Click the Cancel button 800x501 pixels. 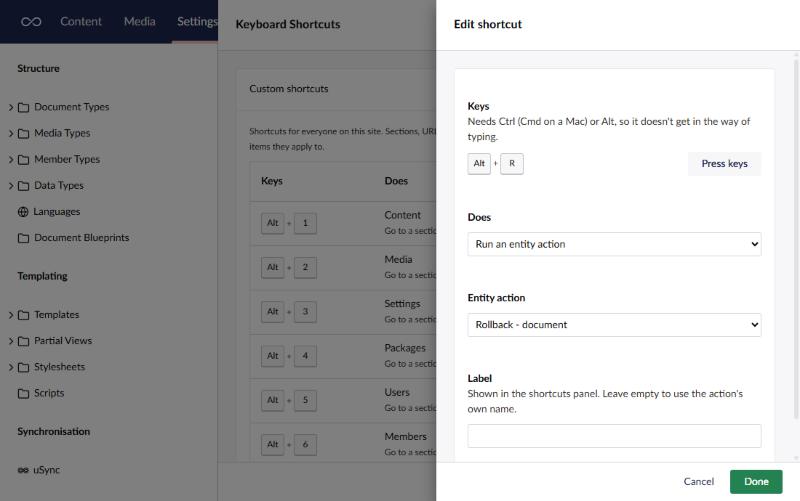(698, 482)
